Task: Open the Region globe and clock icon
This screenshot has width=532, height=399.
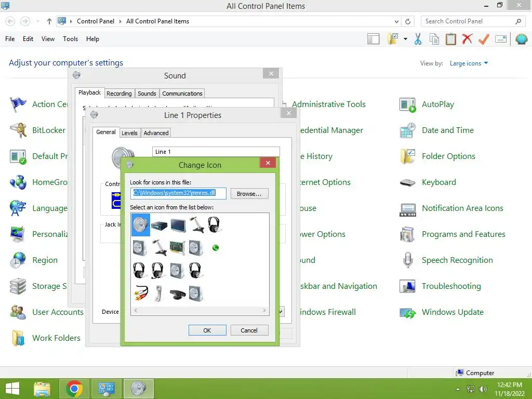Action: pyautogui.click(x=18, y=260)
